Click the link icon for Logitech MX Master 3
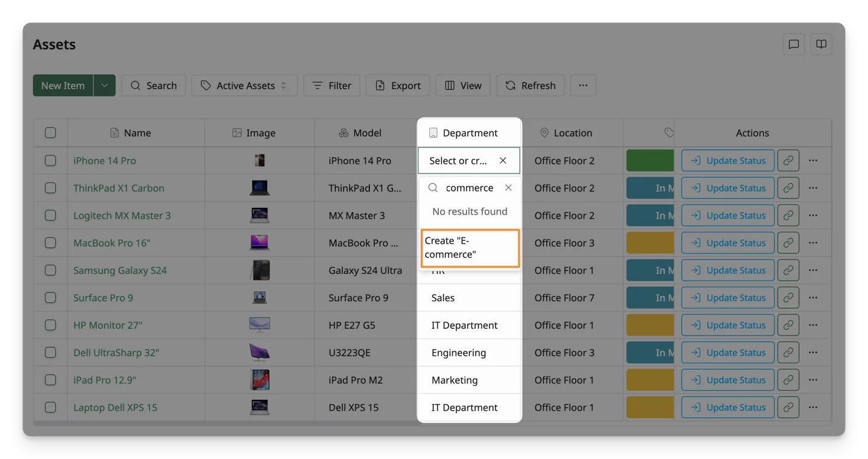Viewport: 868px width, 459px height. point(788,215)
